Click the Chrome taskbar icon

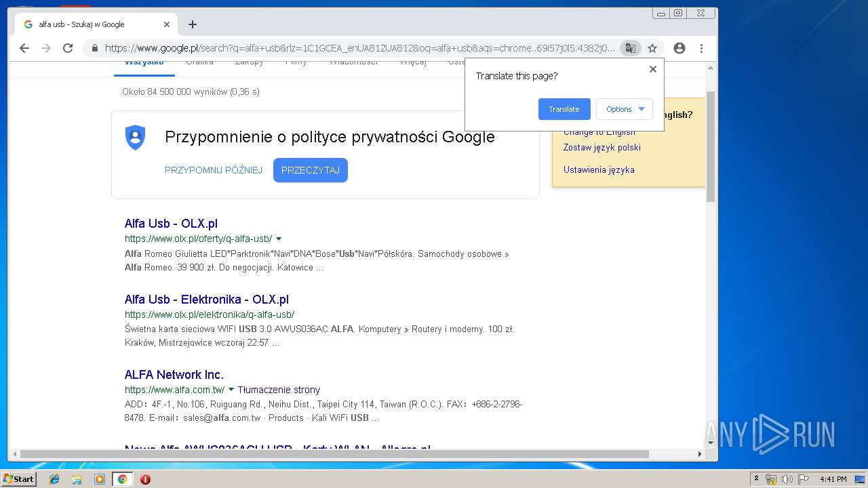(122, 479)
